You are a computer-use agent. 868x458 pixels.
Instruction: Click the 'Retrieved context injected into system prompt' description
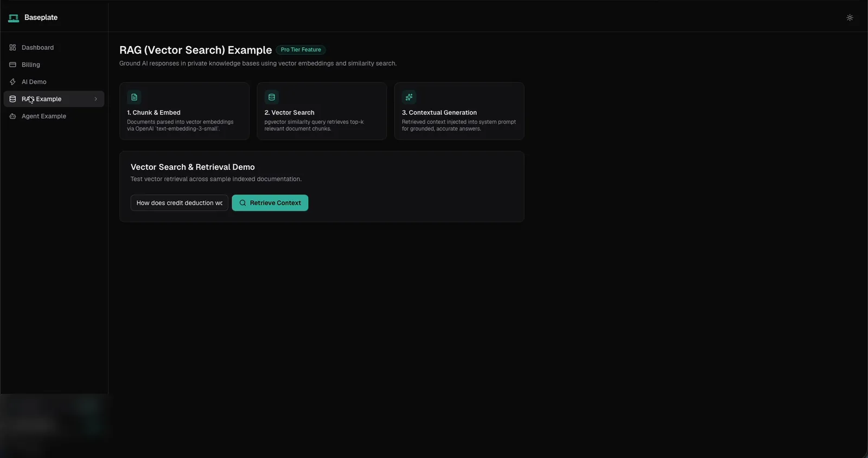point(459,126)
